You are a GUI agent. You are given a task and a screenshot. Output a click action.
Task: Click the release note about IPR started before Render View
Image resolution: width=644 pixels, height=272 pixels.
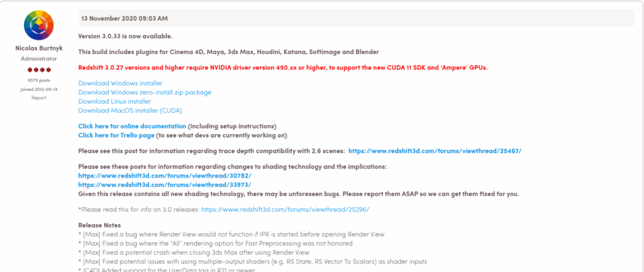pos(231,234)
